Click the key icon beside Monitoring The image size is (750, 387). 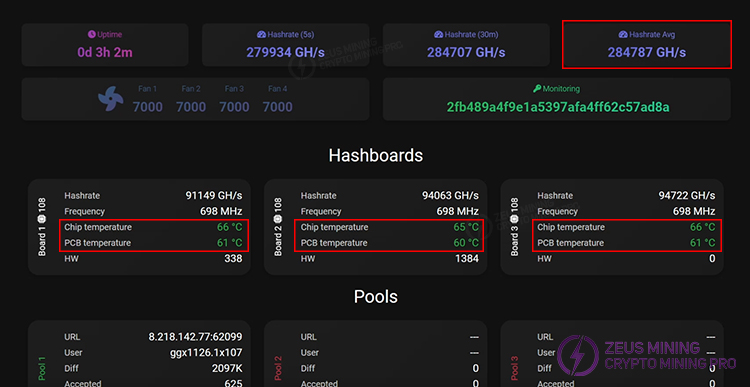(x=537, y=88)
